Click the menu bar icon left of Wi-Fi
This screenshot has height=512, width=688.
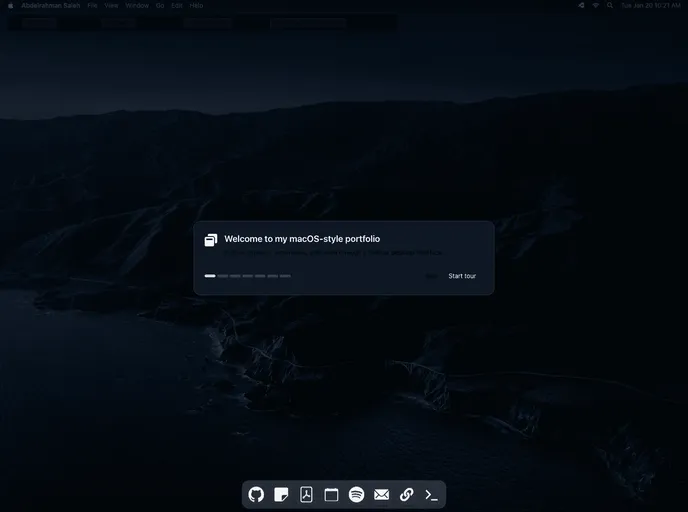point(581,6)
